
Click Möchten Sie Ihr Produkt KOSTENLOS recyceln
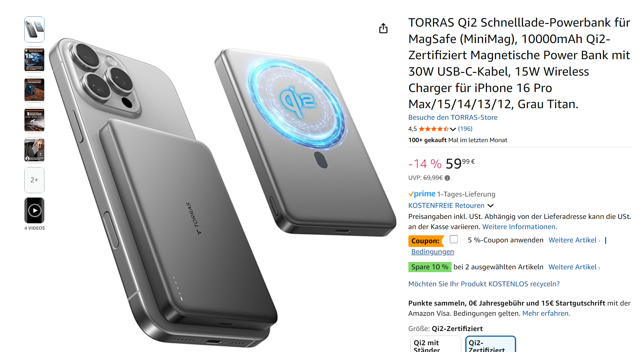click(484, 284)
